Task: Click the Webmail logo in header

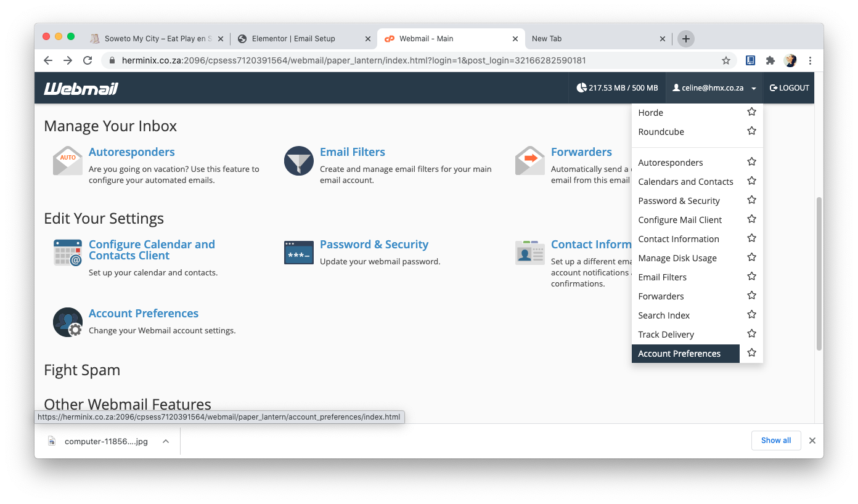Action: pyautogui.click(x=81, y=89)
